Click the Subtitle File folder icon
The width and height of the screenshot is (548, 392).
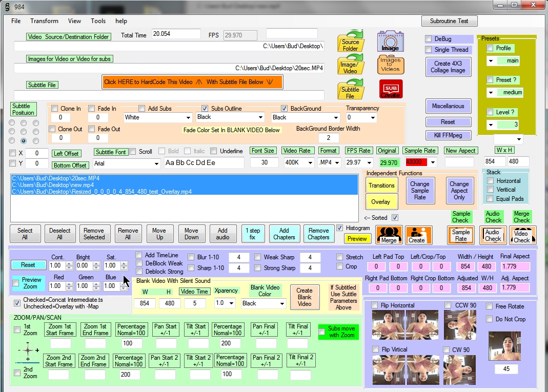pos(351,89)
